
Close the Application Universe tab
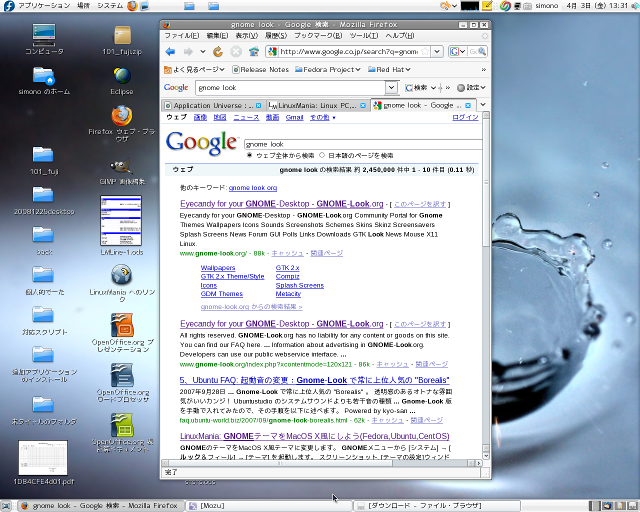tap(258, 106)
